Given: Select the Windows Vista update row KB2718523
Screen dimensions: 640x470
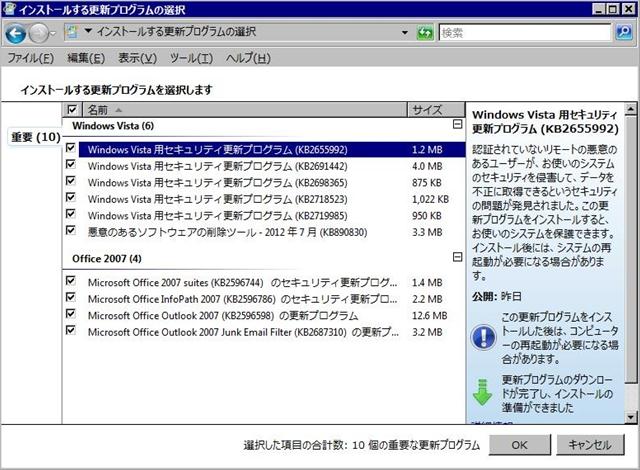Looking at the screenshot, I should click(272, 200).
